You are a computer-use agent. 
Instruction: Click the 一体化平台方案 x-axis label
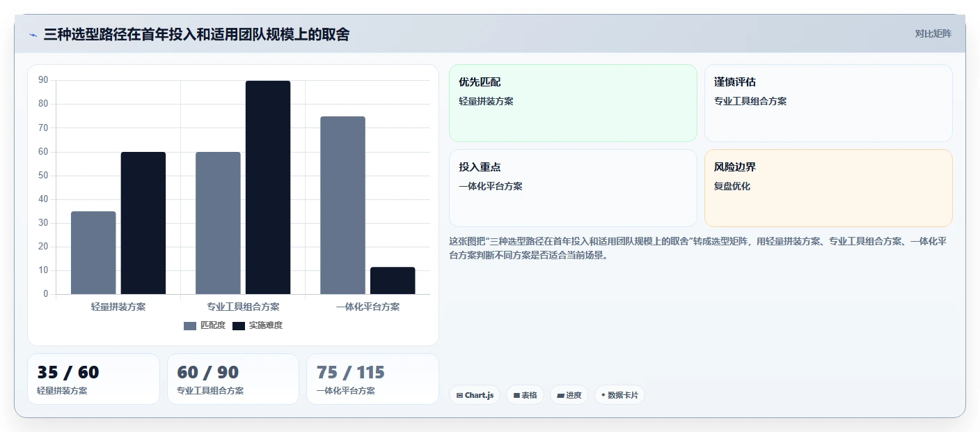(x=367, y=307)
